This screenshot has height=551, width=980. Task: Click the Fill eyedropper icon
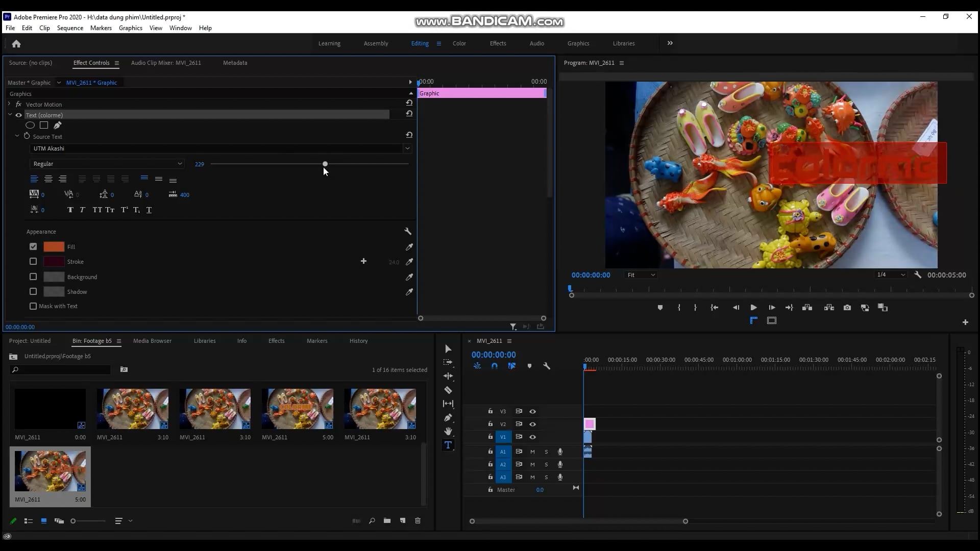[409, 247]
